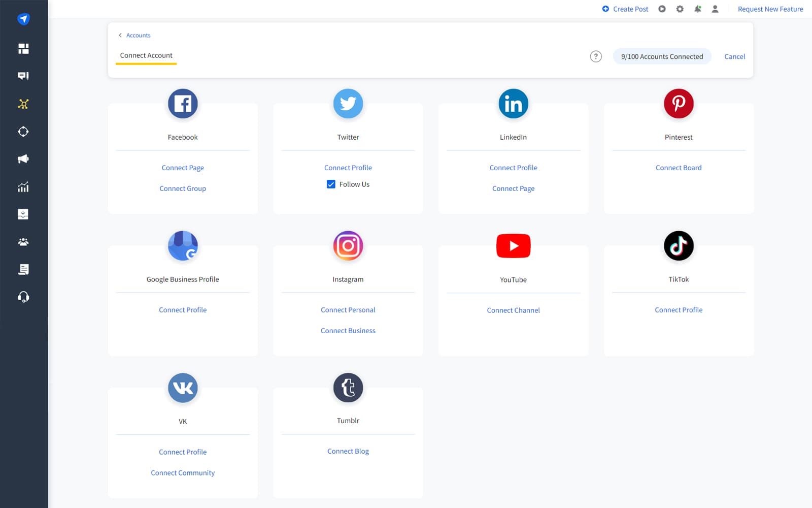The image size is (812, 508).
Task: Open the Posts panel from the sidebar
Action: 23,76
